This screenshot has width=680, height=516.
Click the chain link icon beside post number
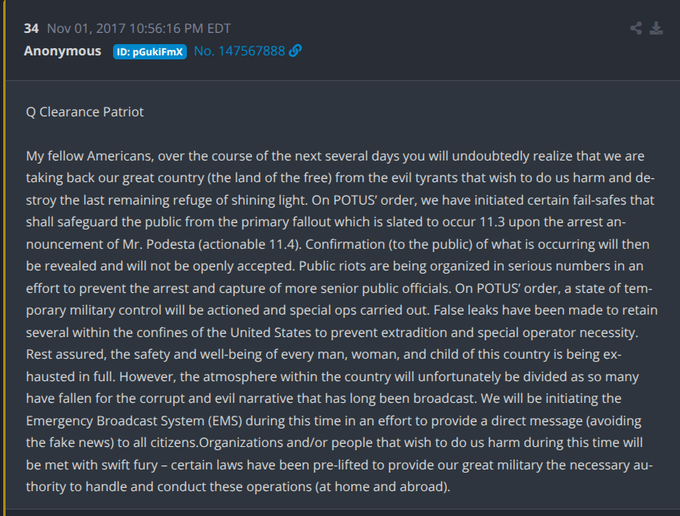[296, 51]
